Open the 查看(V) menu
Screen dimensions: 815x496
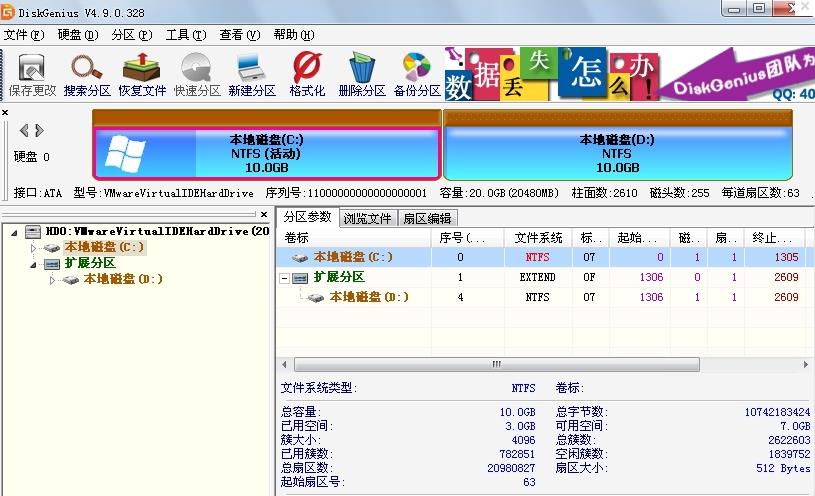click(240, 35)
